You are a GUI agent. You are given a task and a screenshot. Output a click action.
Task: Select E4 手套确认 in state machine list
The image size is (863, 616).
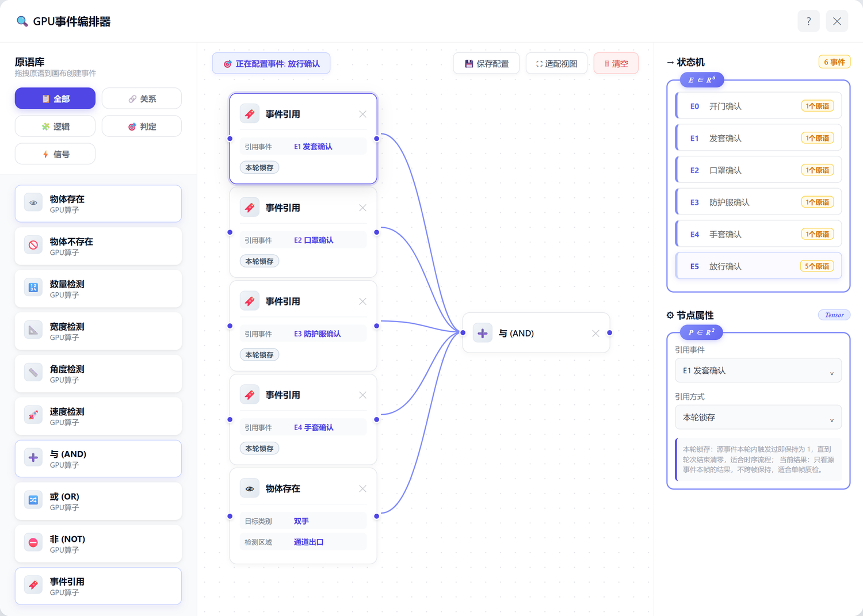pyautogui.click(x=758, y=234)
